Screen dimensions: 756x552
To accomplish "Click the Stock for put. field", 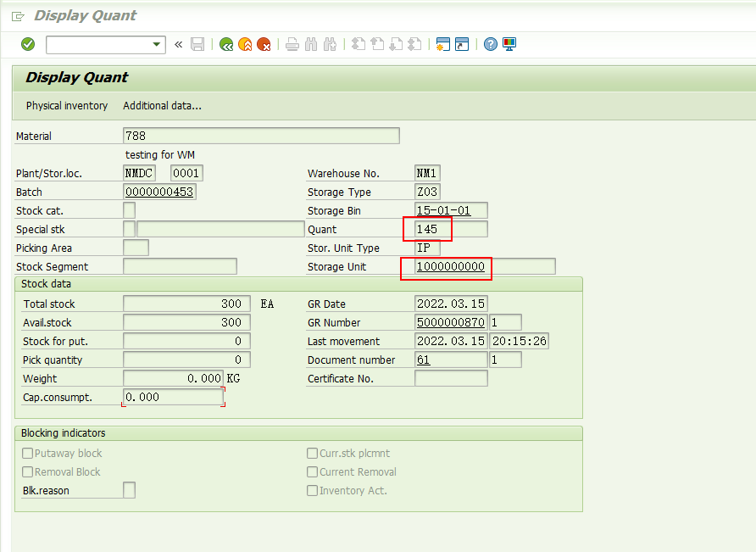I will (x=186, y=341).
